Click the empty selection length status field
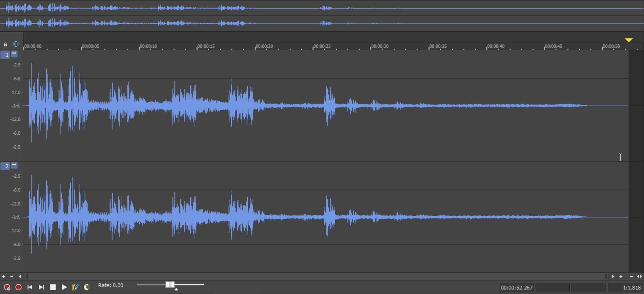The width and height of the screenshot is (644, 294). click(x=588, y=288)
